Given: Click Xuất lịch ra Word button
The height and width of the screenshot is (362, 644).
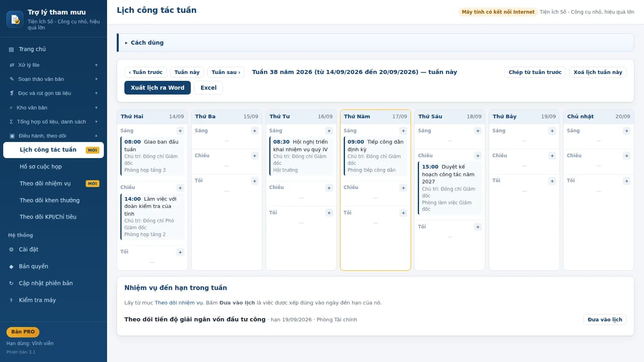Looking at the screenshot, I should point(157,88).
